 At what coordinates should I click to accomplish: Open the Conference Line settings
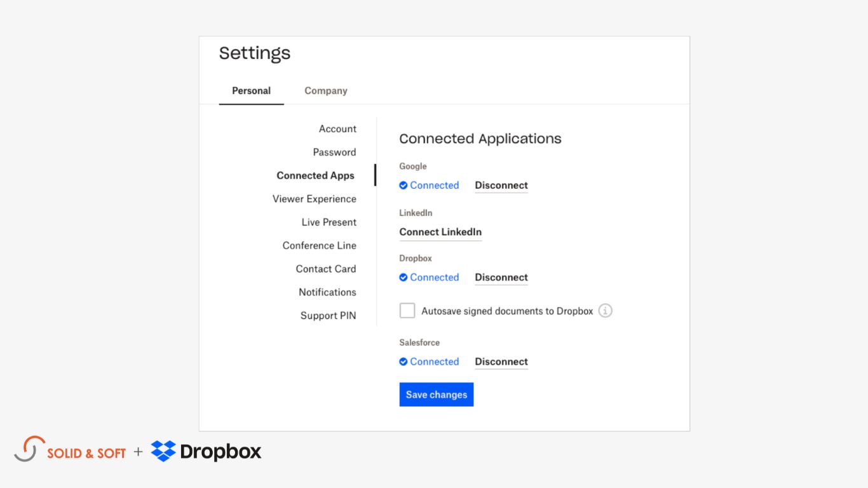(x=320, y=245)
